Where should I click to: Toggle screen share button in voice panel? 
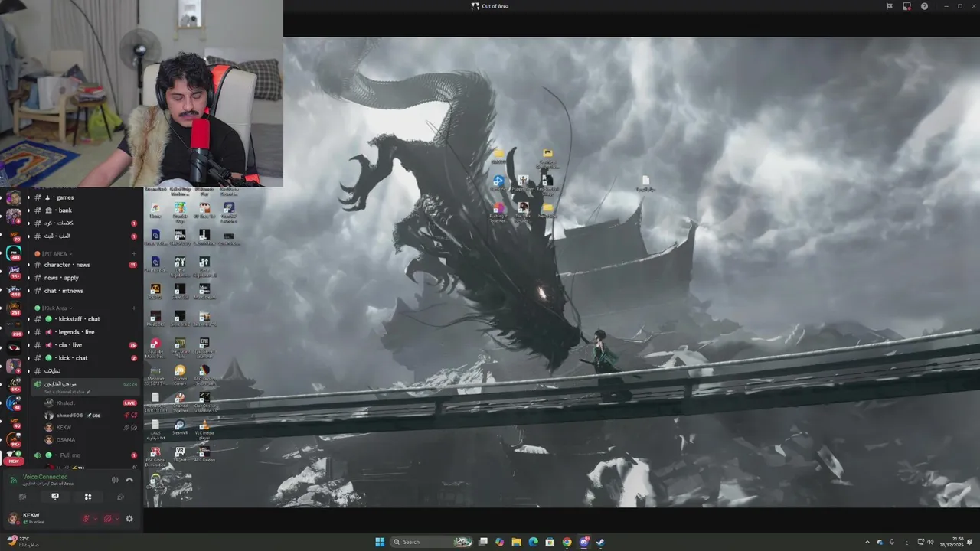tap(55, 497)
